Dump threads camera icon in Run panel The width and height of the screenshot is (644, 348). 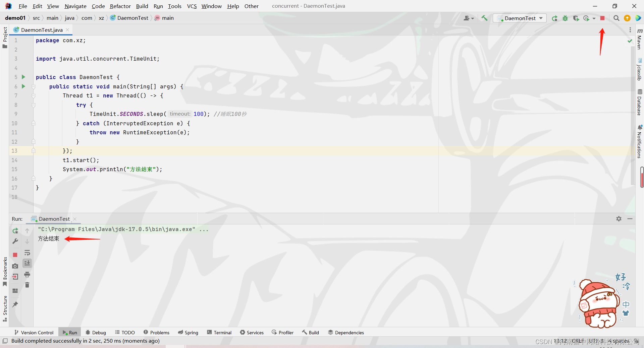tap(15, 266)
